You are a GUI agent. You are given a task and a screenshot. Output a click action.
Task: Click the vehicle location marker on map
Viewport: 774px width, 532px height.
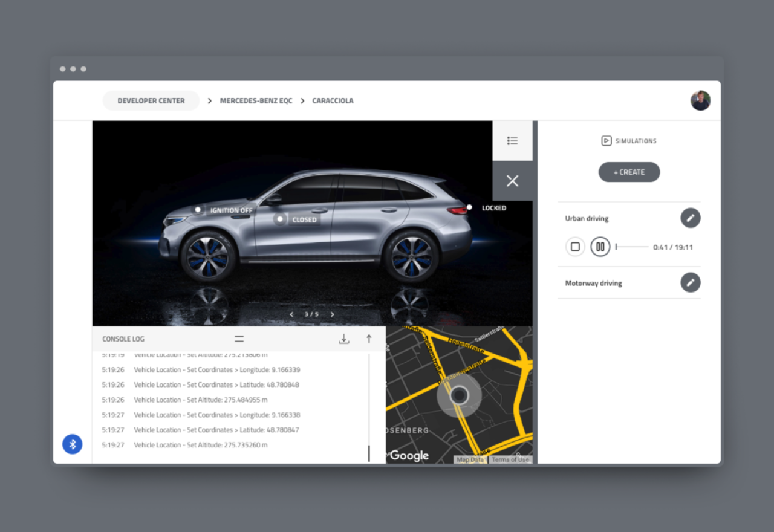tap(460, 395)
